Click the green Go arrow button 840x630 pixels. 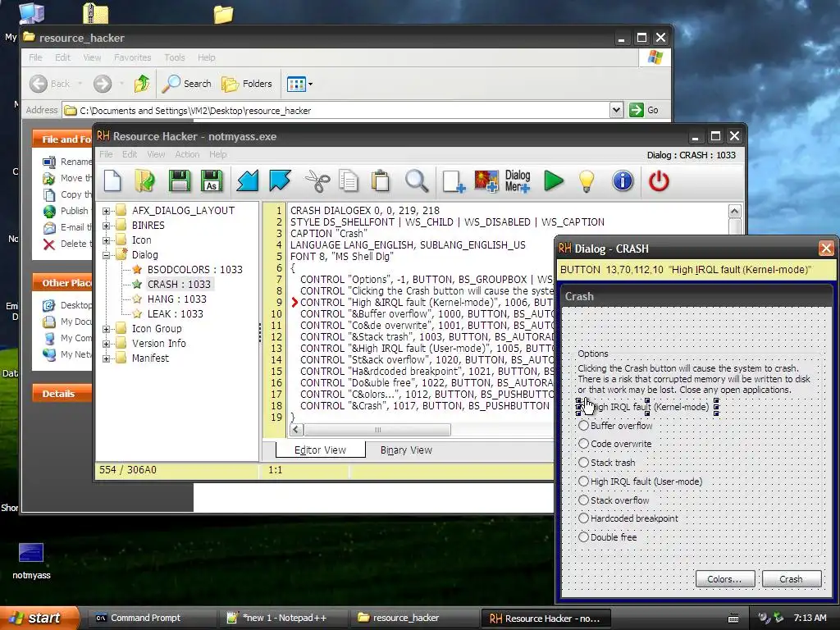pos(636,110)
